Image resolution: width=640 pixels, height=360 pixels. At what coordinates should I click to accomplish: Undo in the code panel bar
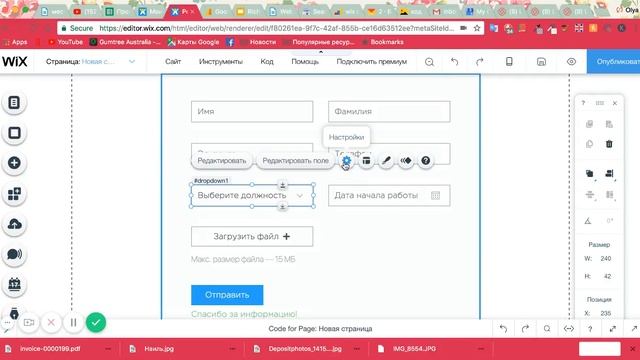coord(503,329)
